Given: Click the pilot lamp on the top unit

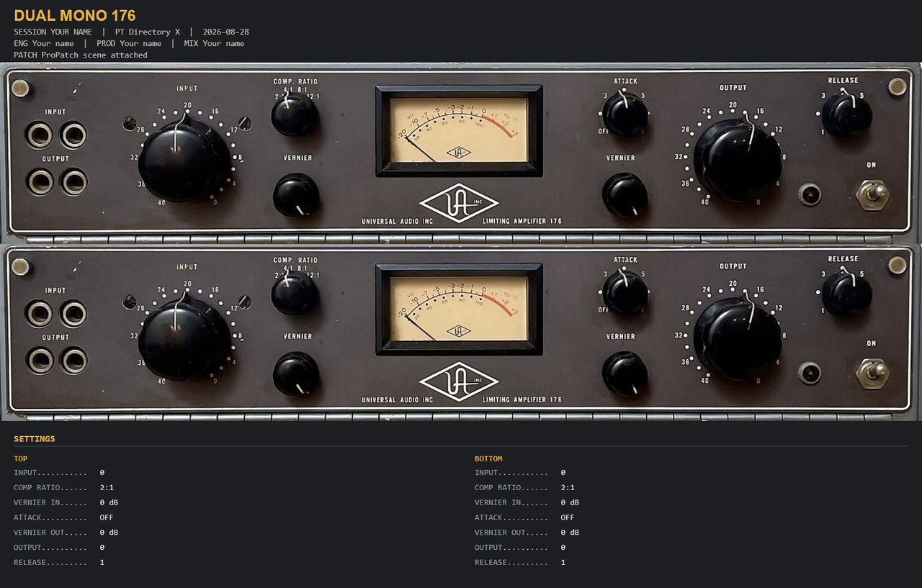Looking at the screenshot, I should click(810, 194).
